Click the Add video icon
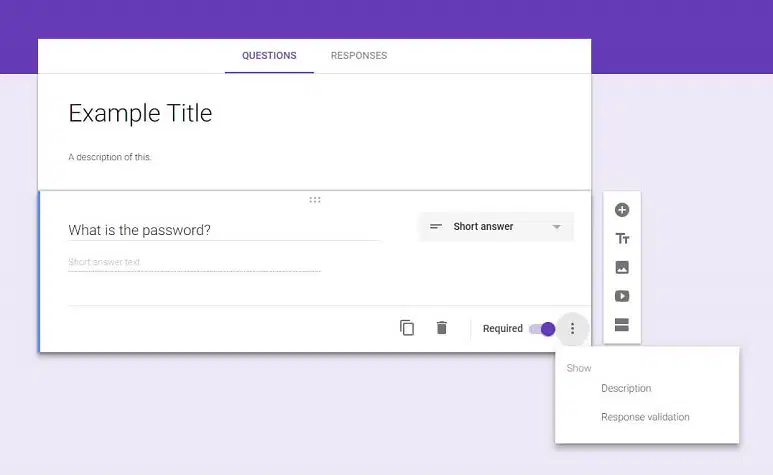 (622, 296)
